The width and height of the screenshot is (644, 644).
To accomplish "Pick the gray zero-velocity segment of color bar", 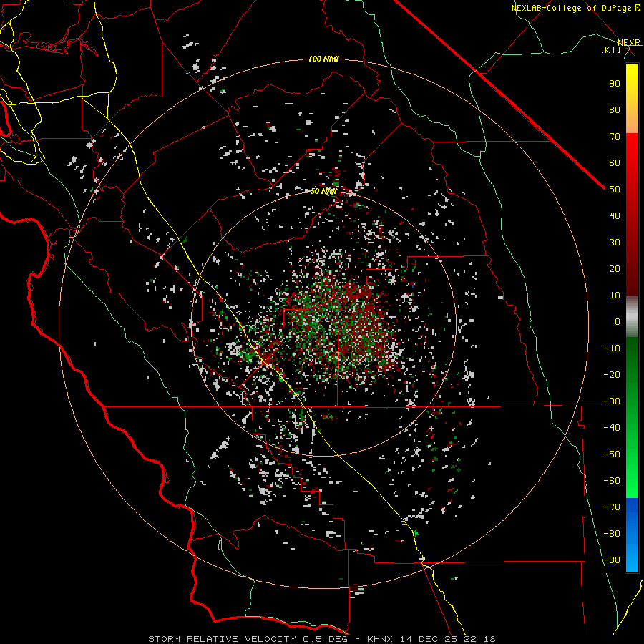I will [632, 317].
